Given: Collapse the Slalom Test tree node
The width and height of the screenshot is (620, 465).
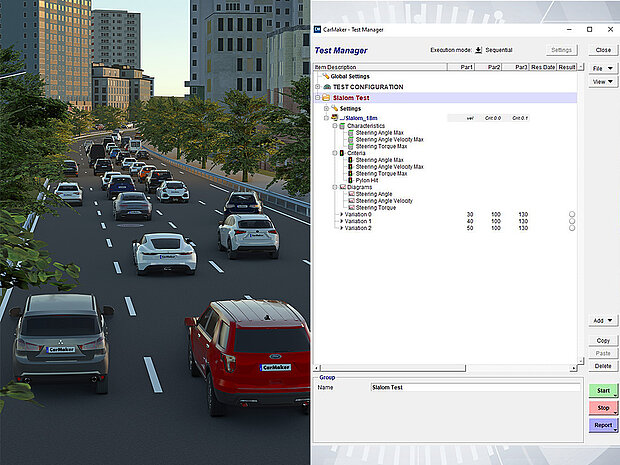Looking at the screenshot, I should (x=317, y=98).
